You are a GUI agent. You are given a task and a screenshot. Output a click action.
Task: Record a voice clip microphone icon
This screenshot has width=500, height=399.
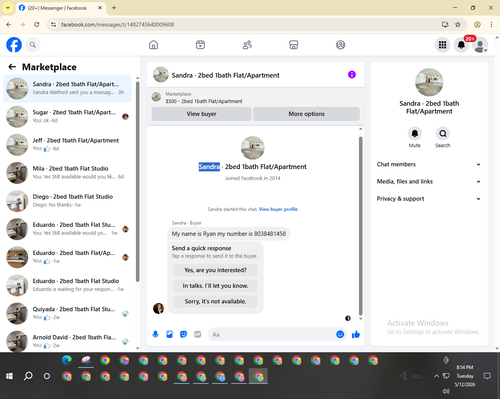(155, 334)
